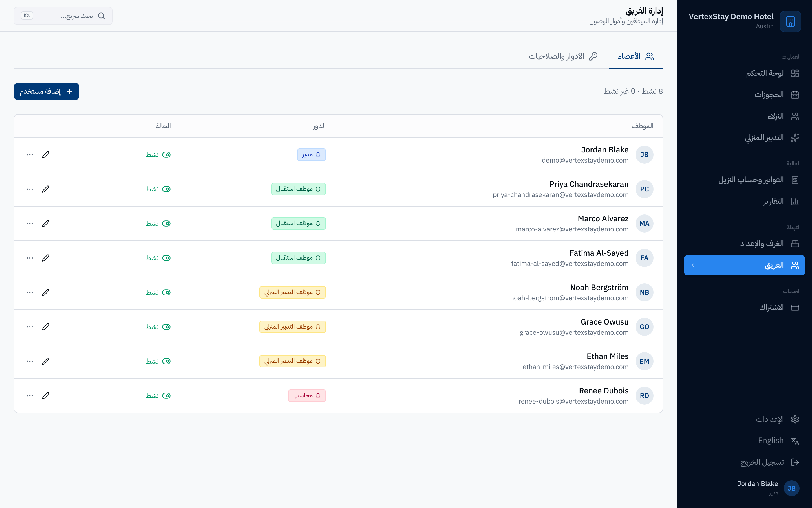
Task: Open النزلاء guests sidebar item
Action: [744, 116]
